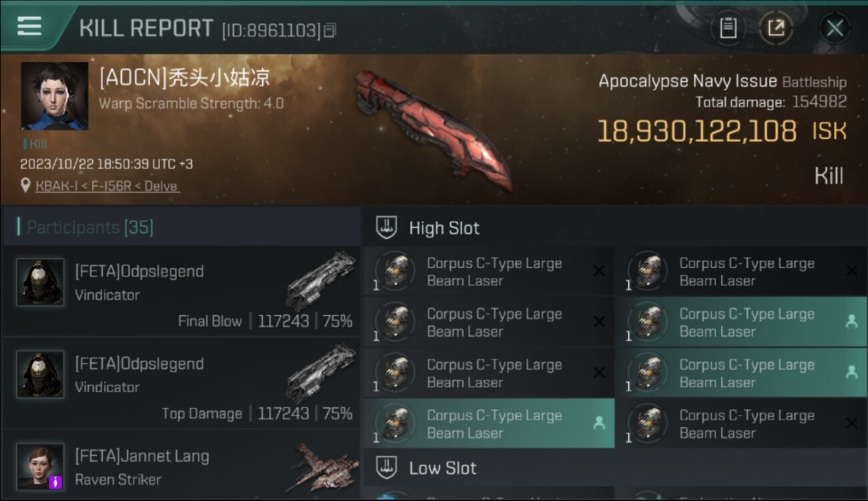The width and height of the screenshot is (868, 501).
Task: Open the hamburger menu icon
Action: (x=29, y=27)
